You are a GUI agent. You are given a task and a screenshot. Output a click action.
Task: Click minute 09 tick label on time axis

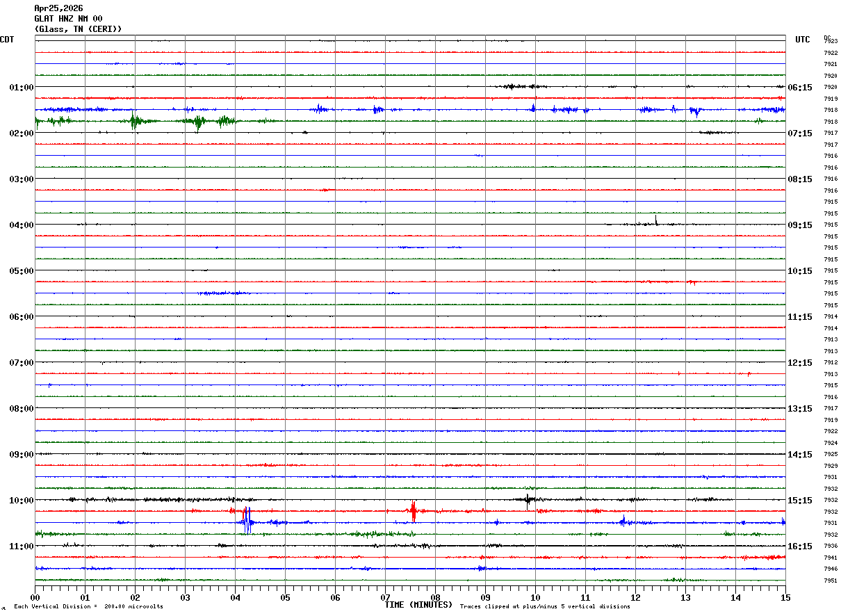click(485, 597)
